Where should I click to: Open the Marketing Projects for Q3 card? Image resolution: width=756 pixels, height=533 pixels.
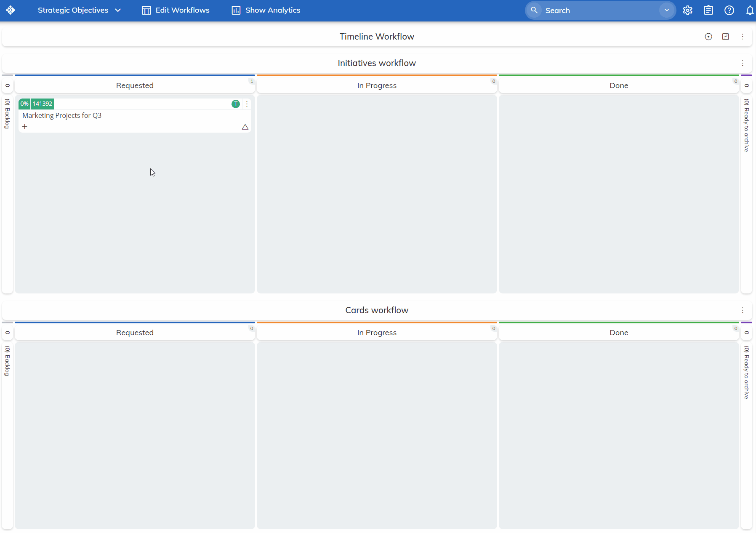[x=61, y=115]
